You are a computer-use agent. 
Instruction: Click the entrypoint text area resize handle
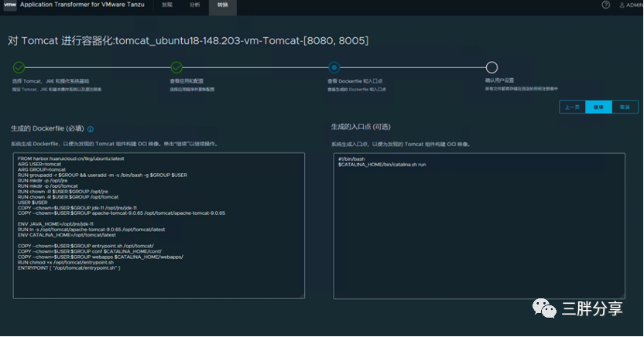coord(622,296)
